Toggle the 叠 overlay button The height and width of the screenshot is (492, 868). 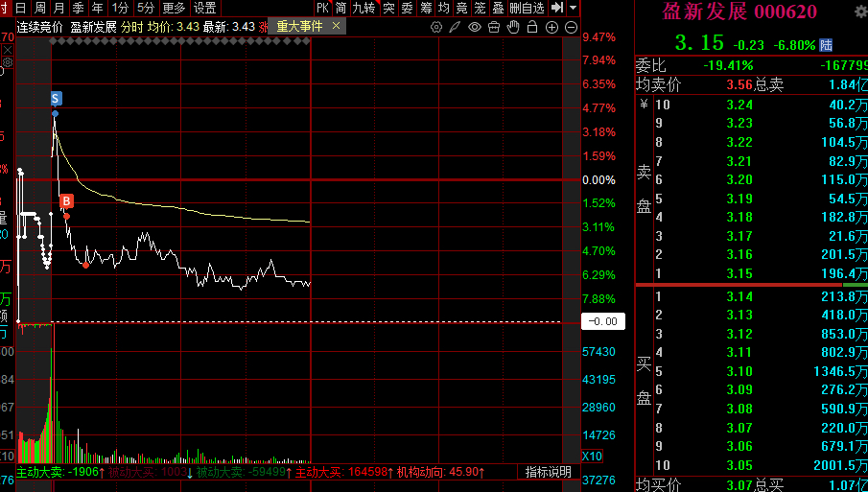tap(498, 8)
